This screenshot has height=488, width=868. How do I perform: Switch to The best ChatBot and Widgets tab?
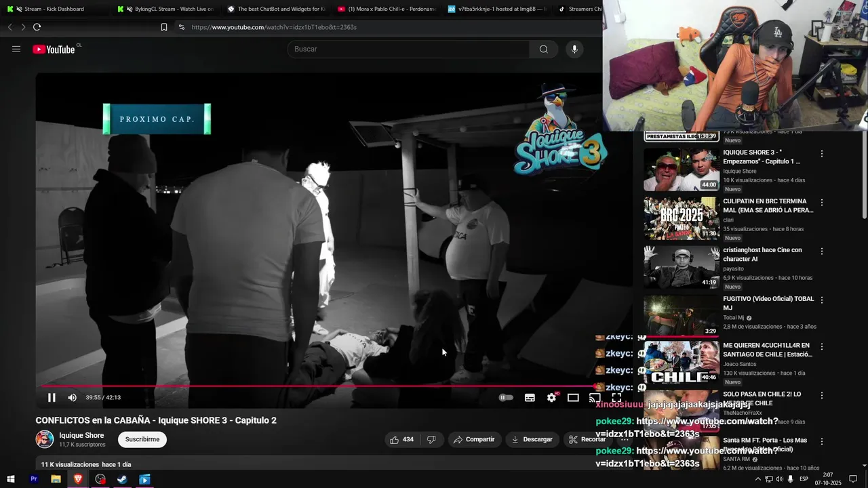pyautogui.click(x=275, y=9)
